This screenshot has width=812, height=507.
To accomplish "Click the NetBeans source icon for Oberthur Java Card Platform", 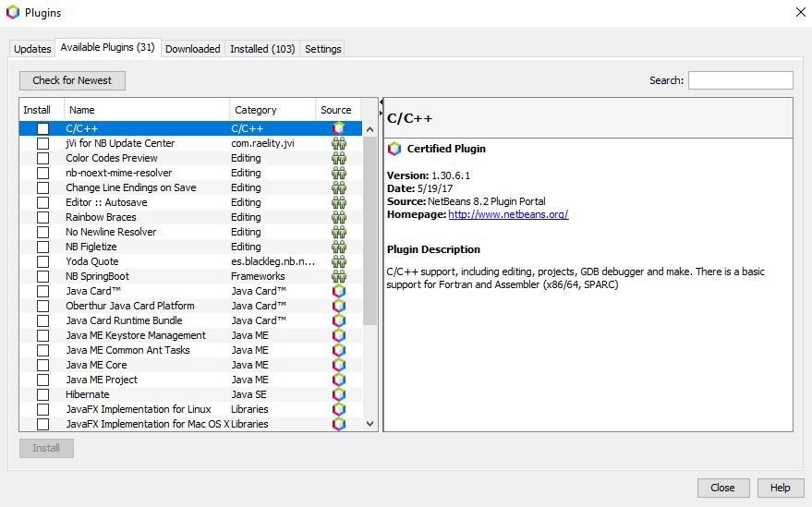I will click(x=339, y=306).
